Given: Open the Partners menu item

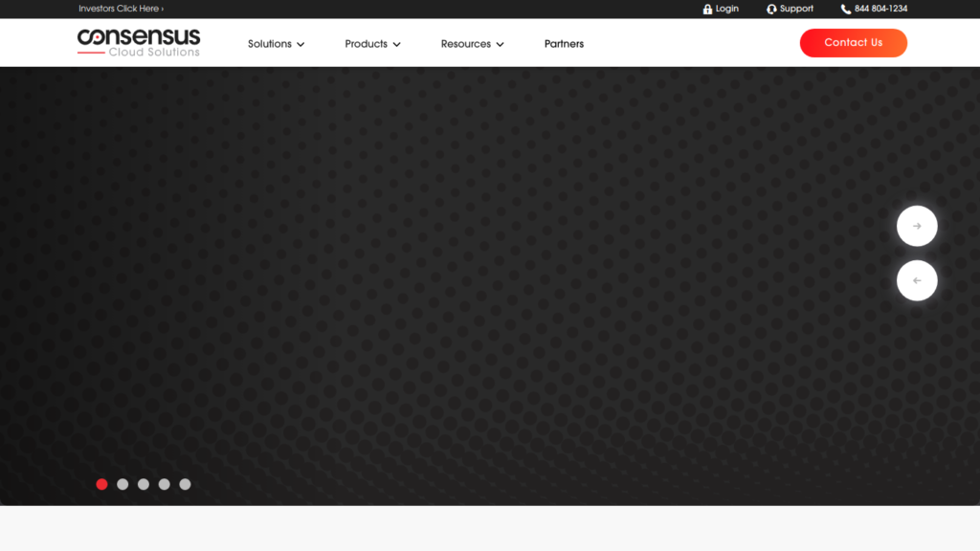Looking at the screenshot, I should pyautogui.click(x=564, y=44).
